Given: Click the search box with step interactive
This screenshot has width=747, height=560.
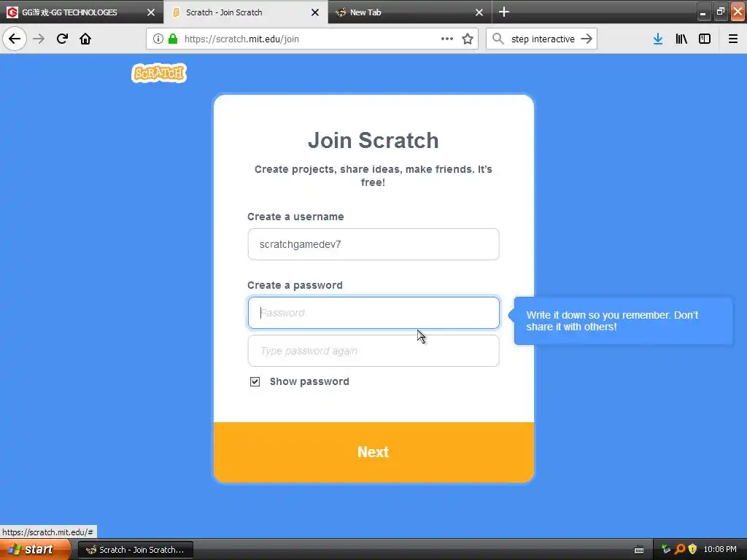Looking at the screenshot, I should coord(543,39).
